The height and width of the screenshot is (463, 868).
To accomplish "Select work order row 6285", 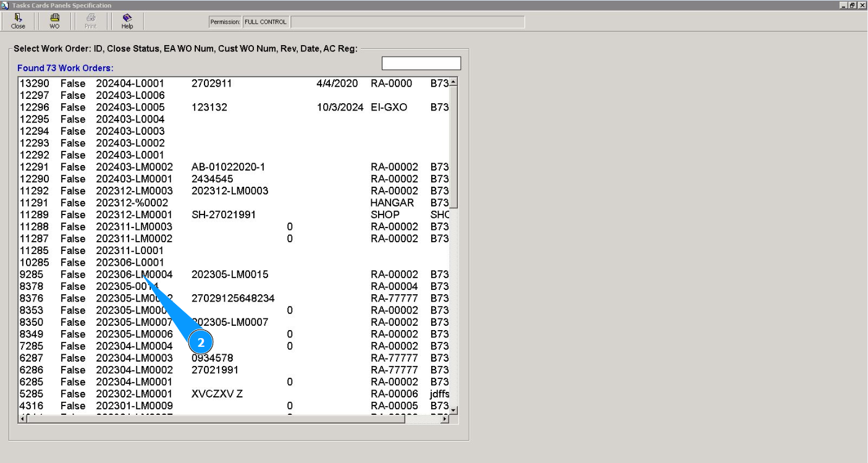I will click(234, 382).
